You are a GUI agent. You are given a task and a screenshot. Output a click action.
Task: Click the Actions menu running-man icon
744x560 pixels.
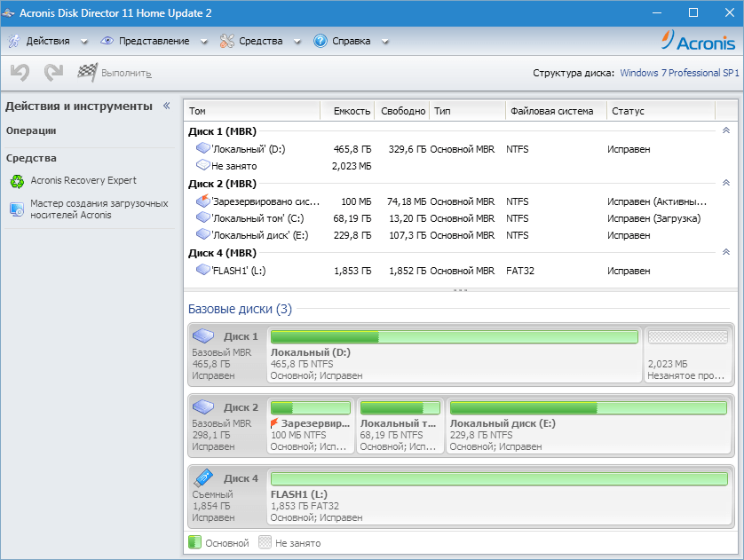13,41
